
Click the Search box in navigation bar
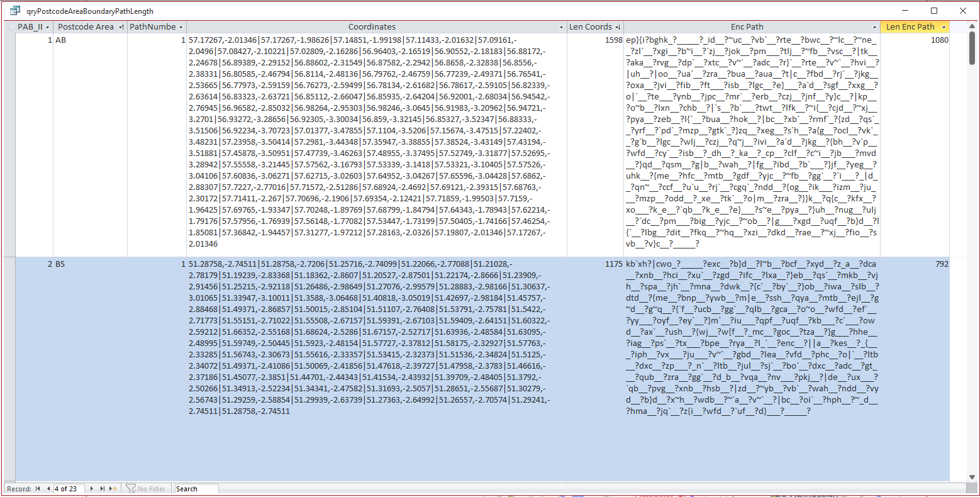tap(196, 488)
